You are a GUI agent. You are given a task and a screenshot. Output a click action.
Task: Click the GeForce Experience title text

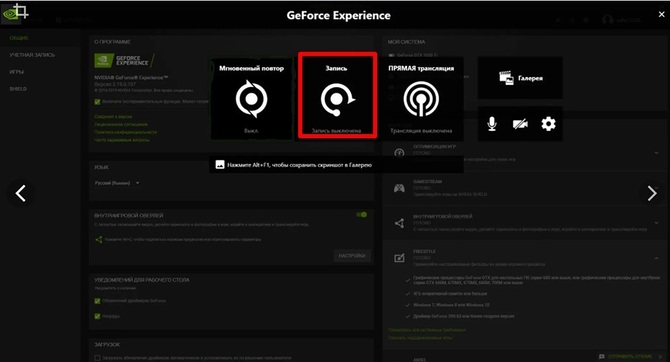[338, 15]
